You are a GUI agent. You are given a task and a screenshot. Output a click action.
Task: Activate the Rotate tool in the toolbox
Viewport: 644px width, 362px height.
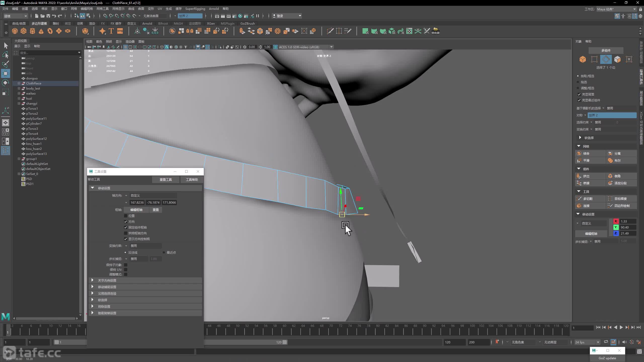pyautogui.click(x=6, y=83)
